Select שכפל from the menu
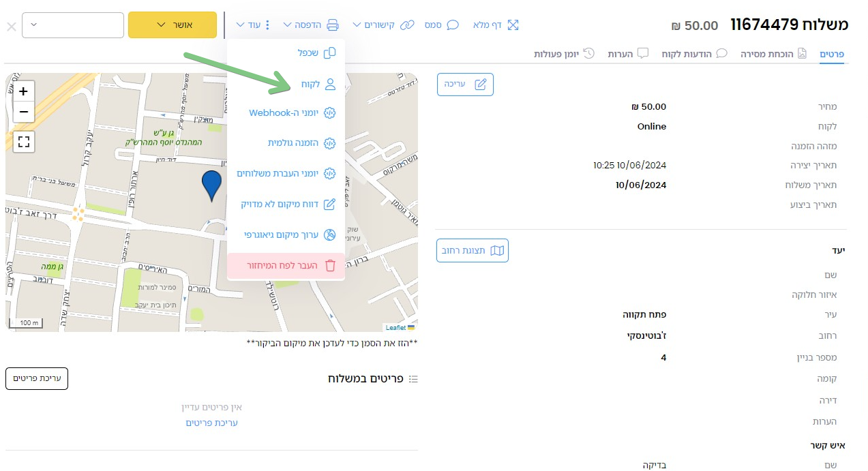 pos(286,53)
